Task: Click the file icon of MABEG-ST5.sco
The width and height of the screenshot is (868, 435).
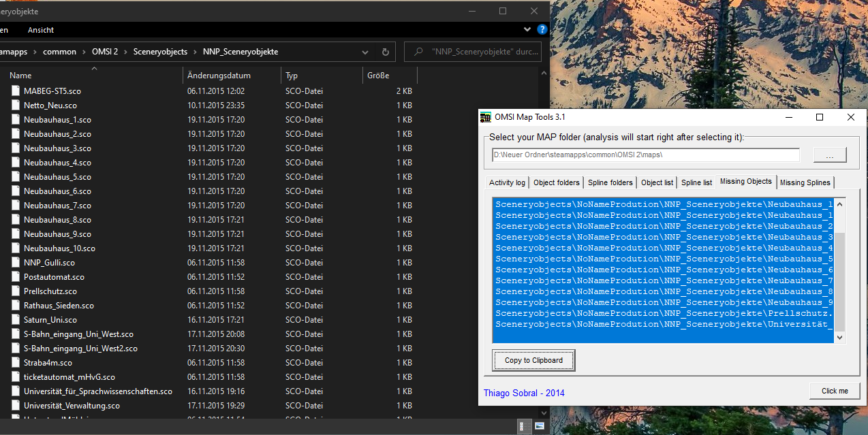Action: [x=16, y=91]
